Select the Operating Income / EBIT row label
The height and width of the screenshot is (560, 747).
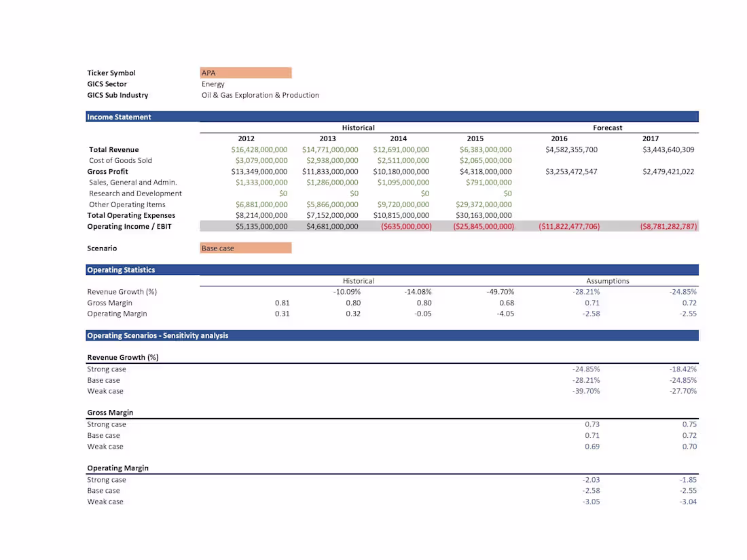coord(130,226)
